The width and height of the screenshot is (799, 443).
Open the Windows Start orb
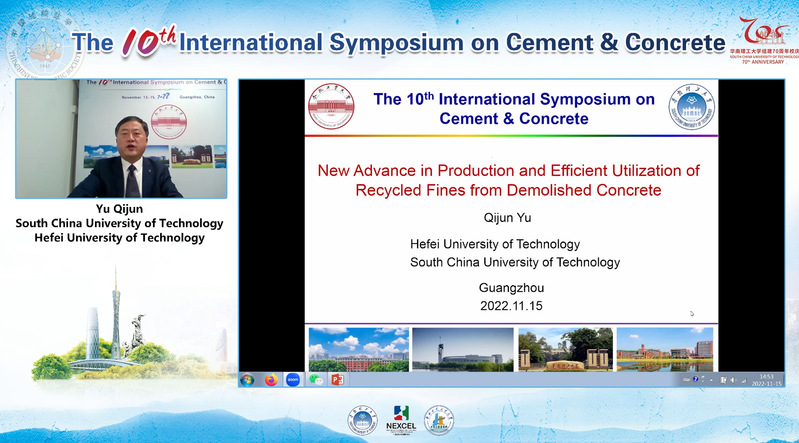247,380
